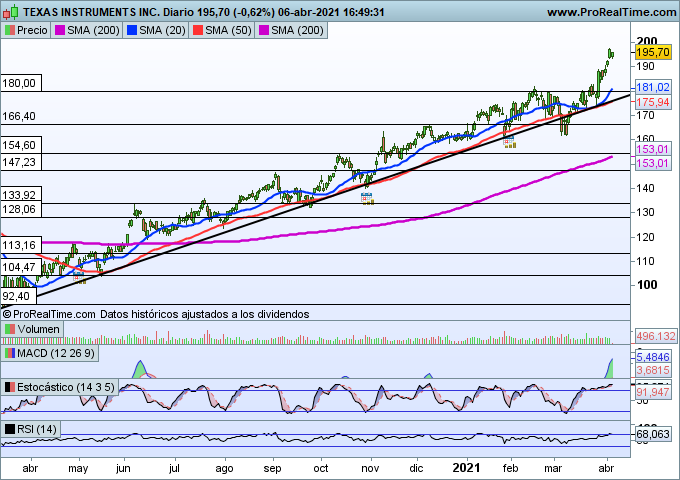Click the red 175,94 SMA value tag
The height and width of the screenshot is (480, 680).
(653, 102)
